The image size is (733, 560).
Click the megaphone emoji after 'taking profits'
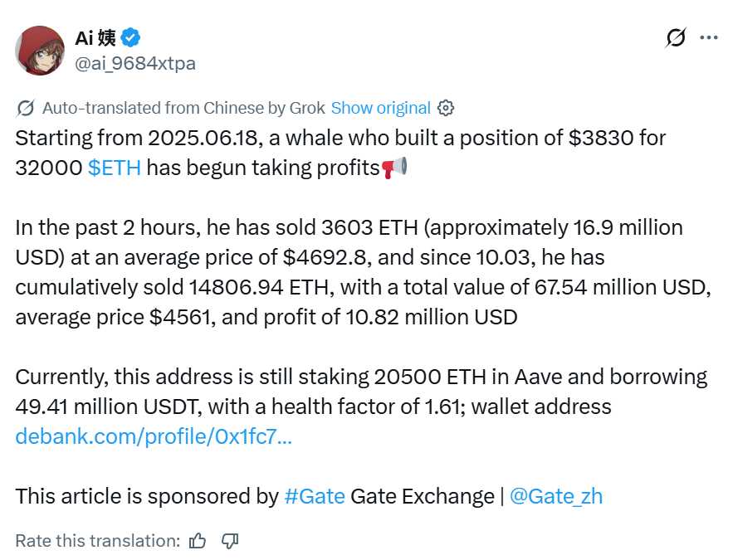click(394, 168)
